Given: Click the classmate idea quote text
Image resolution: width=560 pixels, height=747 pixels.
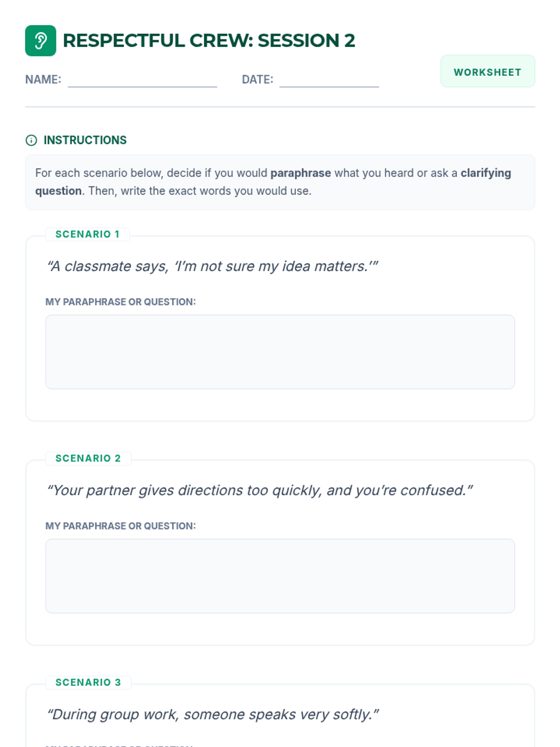Looking at the screenshot, I should pos(212,266).
